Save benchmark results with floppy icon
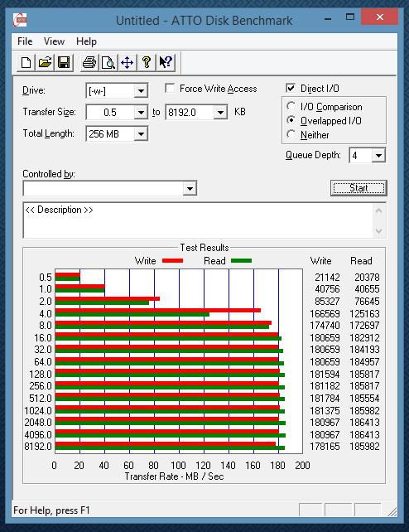This screenshot has width=409, height=532. 64,62
